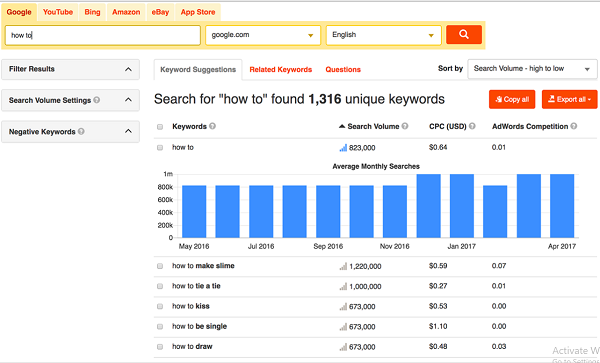Check the box for 'how to make slime'
The width and height of the screenshot is (600, 363).
pos(160,266)
